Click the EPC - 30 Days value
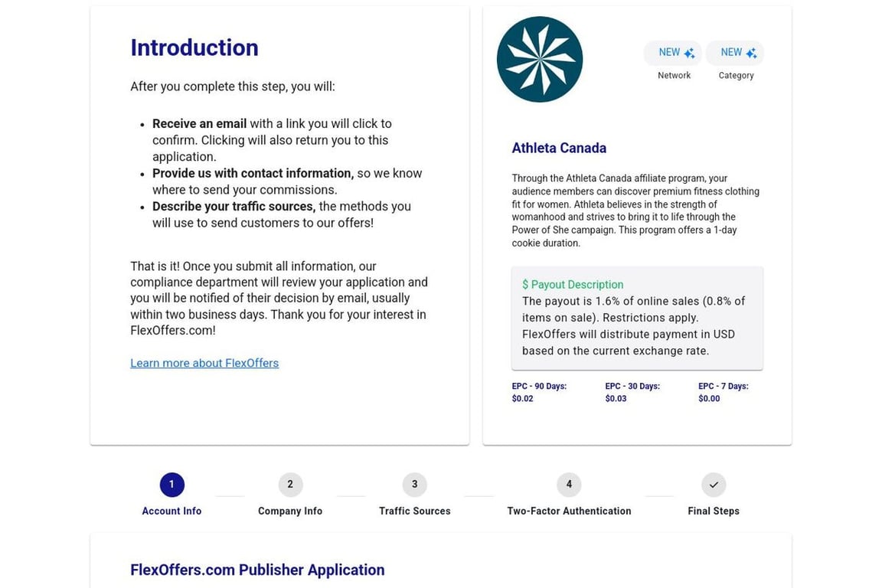 pos(616,398)
